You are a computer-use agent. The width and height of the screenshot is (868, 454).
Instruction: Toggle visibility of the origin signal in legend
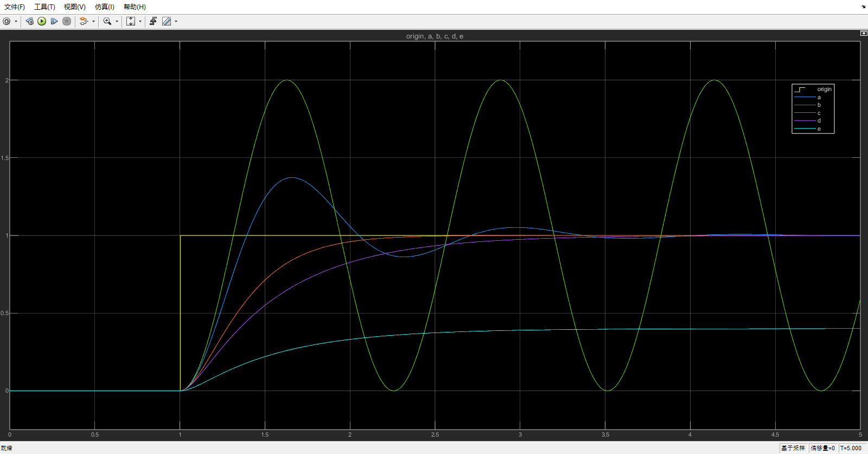pos(813,89)
